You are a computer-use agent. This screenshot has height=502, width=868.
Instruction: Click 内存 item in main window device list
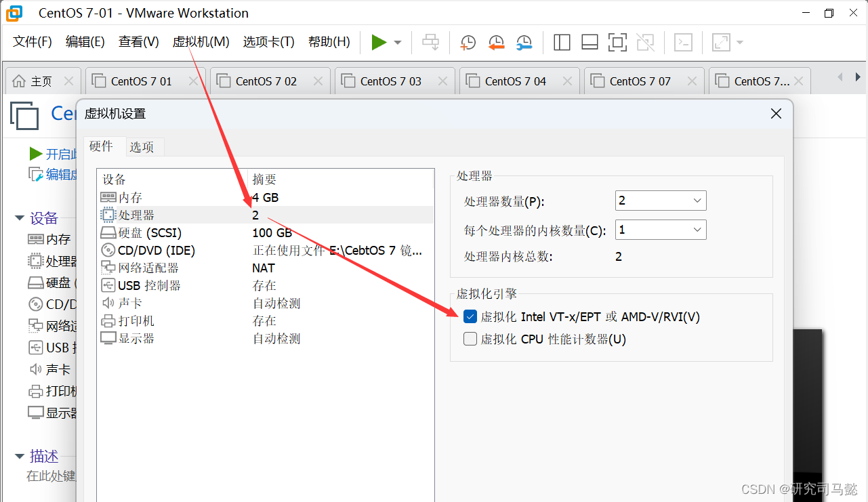[x=50, y=240]
